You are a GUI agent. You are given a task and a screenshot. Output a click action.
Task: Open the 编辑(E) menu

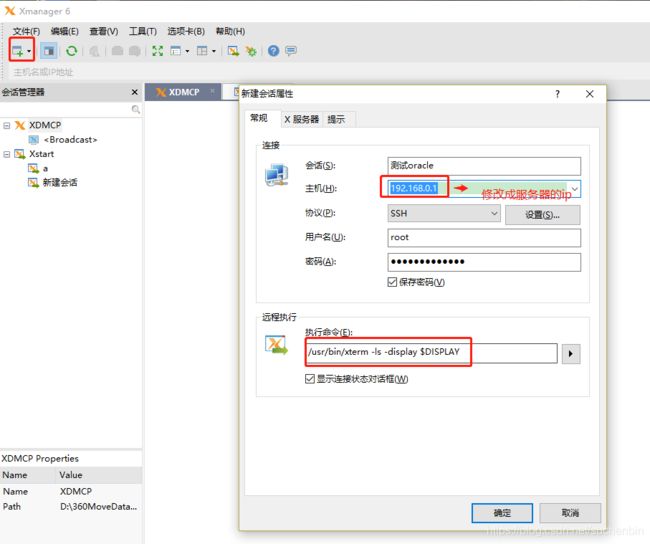click(65, 32)
